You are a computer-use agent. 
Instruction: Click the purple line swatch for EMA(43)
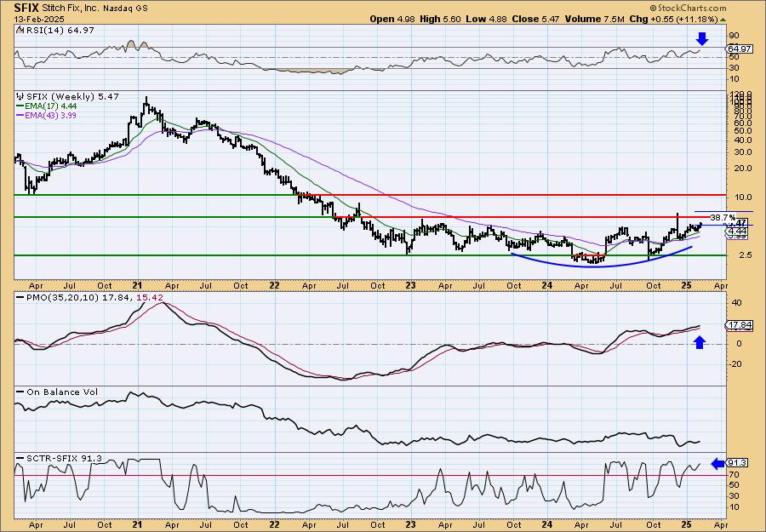point(20,115)
